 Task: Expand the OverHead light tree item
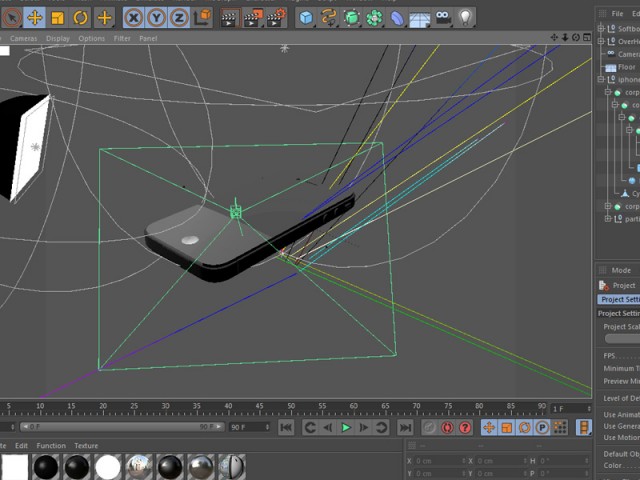tap(601, 41)
